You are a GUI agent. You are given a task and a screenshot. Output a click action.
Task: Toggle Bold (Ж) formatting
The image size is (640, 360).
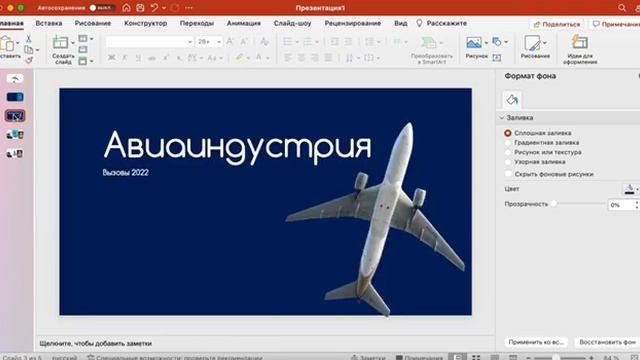[x=111, y=58]
